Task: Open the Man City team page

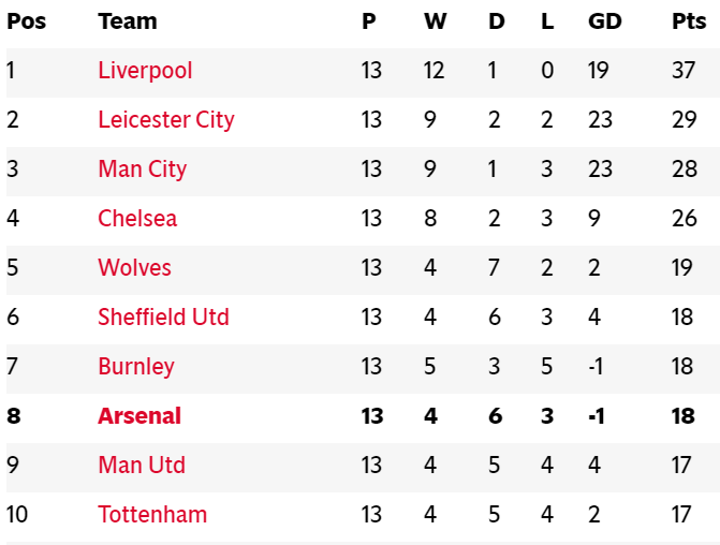Action: [142, 169]
